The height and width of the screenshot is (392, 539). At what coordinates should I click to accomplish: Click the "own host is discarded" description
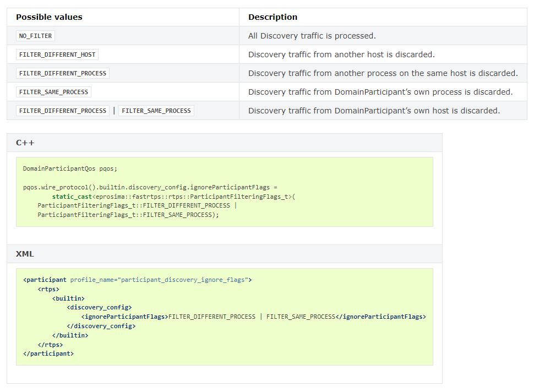pos(374,111)
